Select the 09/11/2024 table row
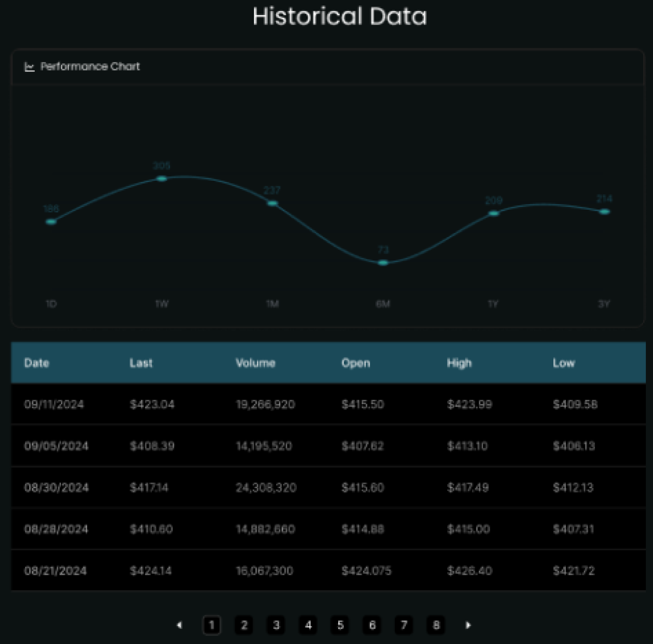The width and height of the screenshot is (653, 644). (327, 404)
